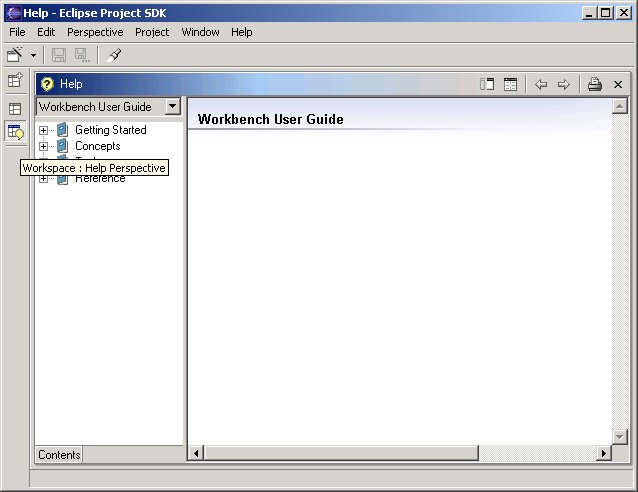The height and width of the screenshot is (492, 638).
Task: Select the Help Perspective sidebar icon
Action: click(x=15, y=132)
